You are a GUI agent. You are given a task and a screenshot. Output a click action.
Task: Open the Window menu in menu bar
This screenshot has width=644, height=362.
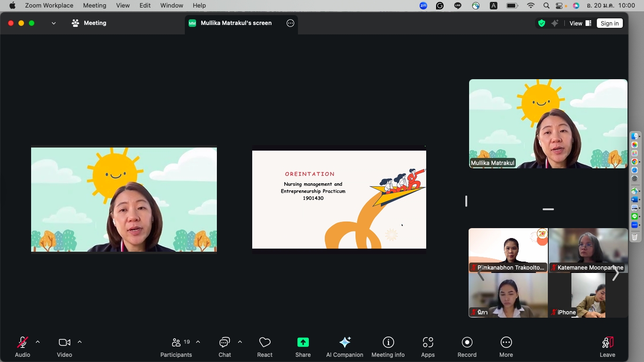(172, 5)
